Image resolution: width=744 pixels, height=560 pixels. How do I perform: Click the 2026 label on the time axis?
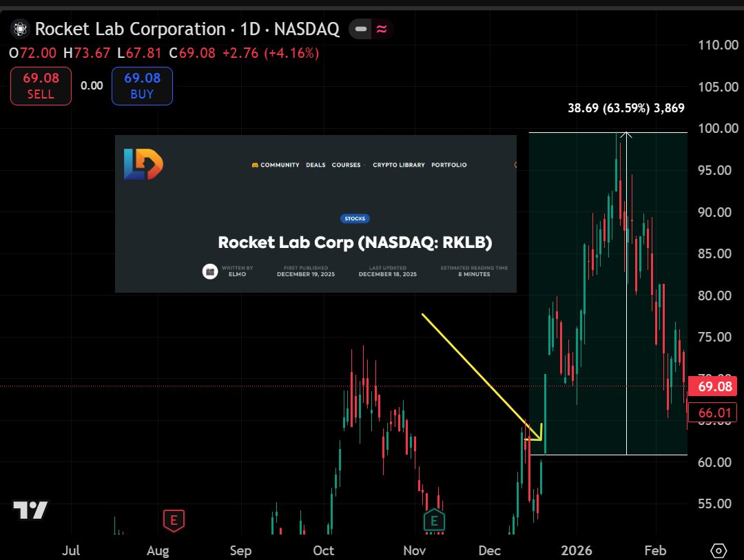coord(577,550)
